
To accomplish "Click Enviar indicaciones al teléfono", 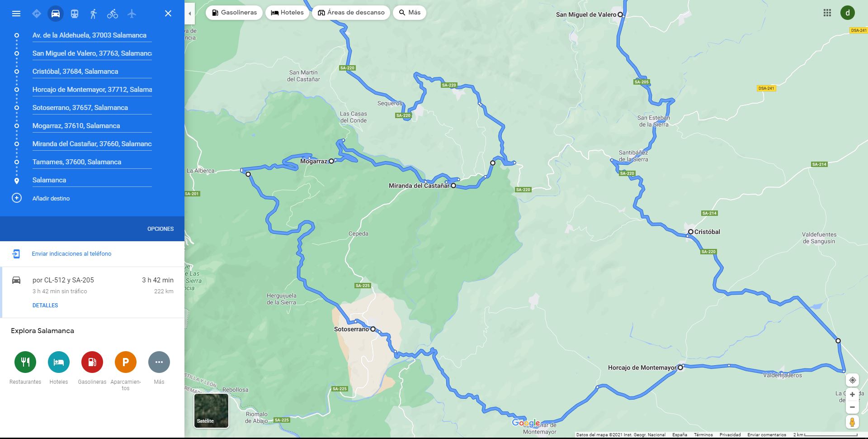I will 71,254.
